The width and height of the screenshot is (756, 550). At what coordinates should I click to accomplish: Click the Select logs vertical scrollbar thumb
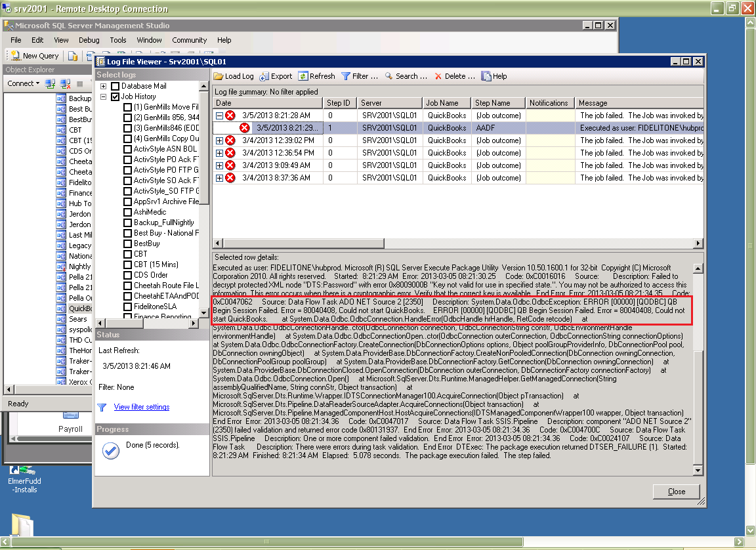coord(204,148)
